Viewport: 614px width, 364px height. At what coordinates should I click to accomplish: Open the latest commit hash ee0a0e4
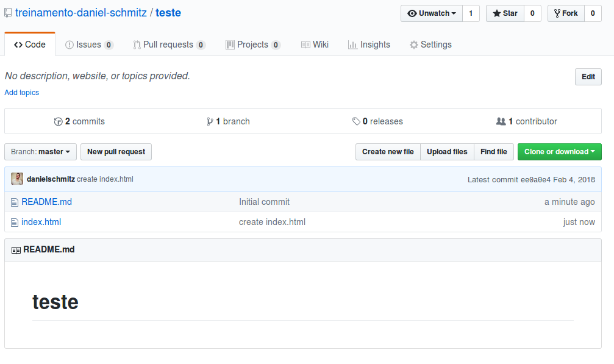[x=536, y=180]
